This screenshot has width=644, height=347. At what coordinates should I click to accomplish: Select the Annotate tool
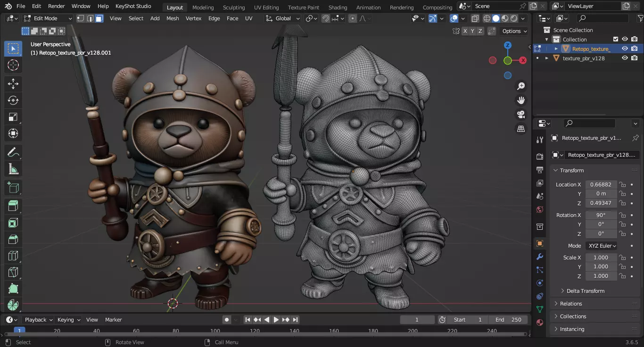[x=13, y=152]
